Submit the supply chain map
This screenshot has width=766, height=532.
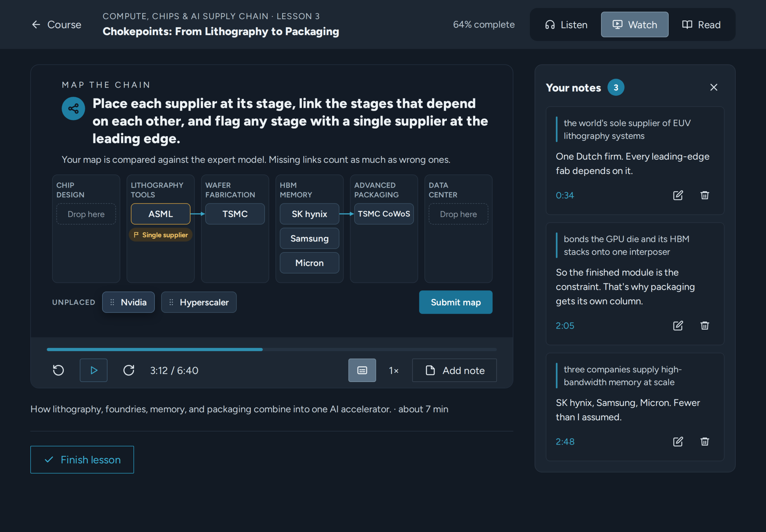coord(456,302)
